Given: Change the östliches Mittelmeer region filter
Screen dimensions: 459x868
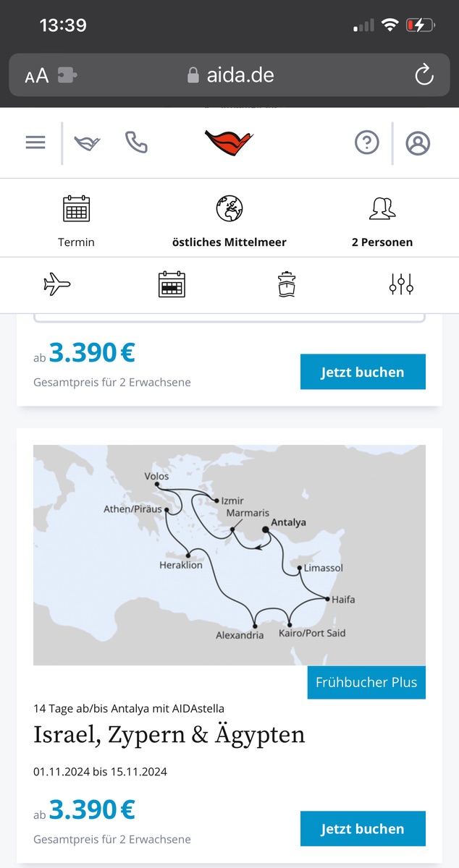Looking at the screenshot, I should point(230,221).
